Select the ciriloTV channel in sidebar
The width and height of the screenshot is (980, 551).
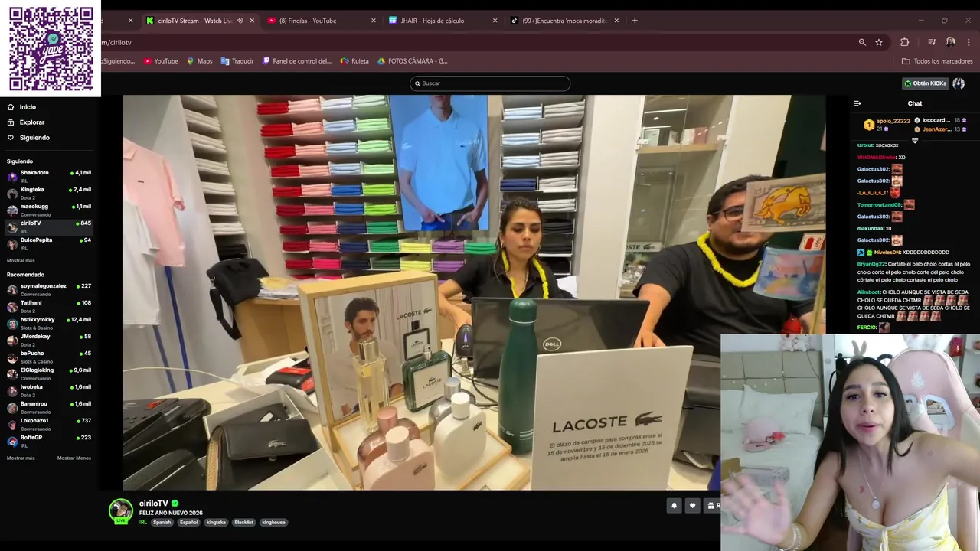point(50,227)
